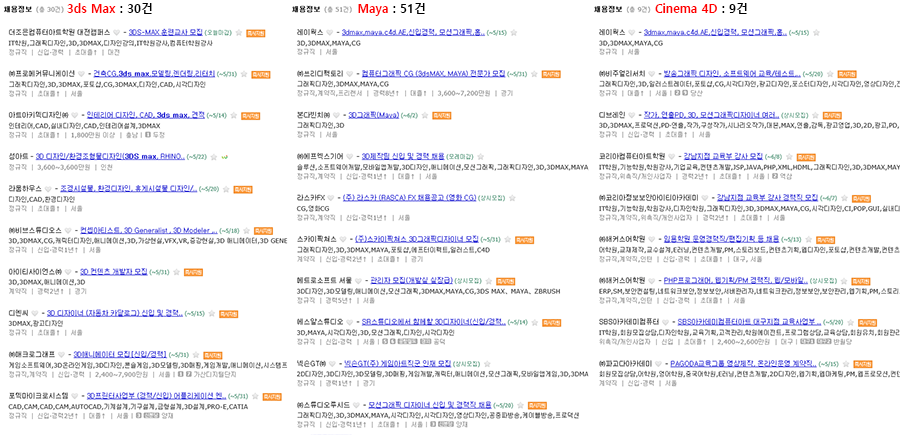Open 건축CG,3ds max,모델링 job posting

[x=154, y=74]
